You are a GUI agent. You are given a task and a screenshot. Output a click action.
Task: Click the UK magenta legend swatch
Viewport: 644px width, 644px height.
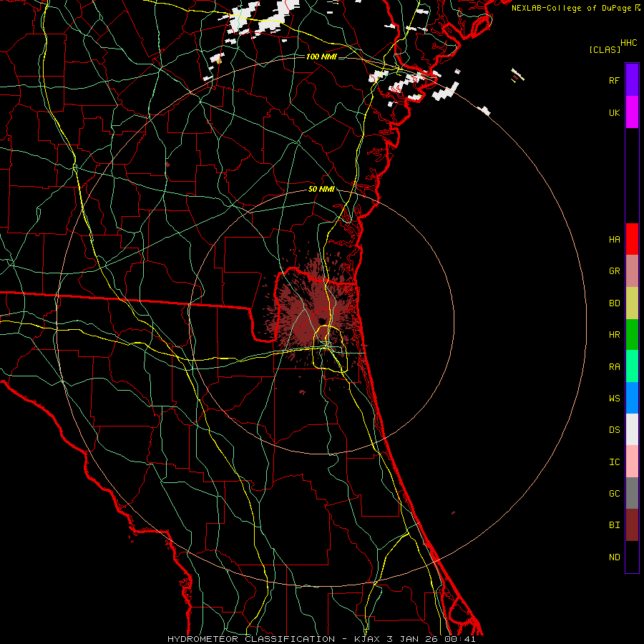pos(632,112)
